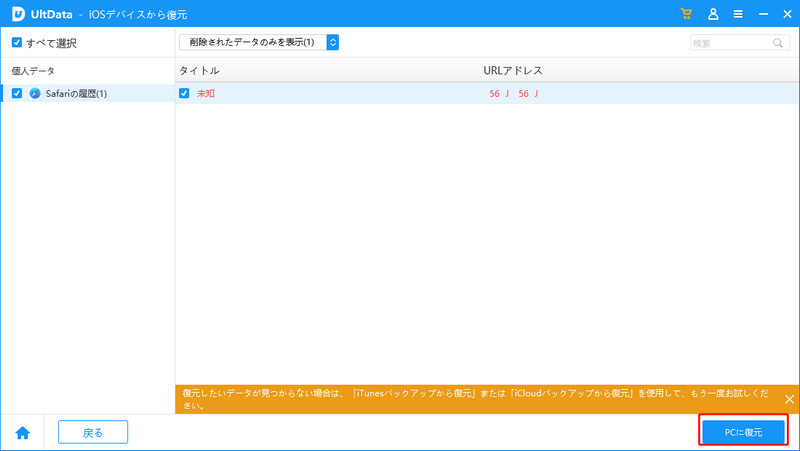Click the PCに復元 button
The width and height of the screenshot is (800, 451).
[743, 432]
